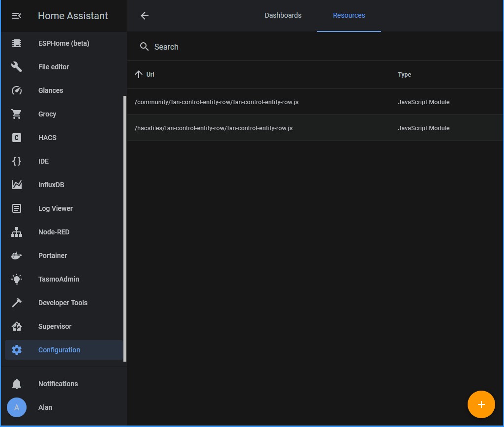Open Portainer via the whale icon

(16, 256)
